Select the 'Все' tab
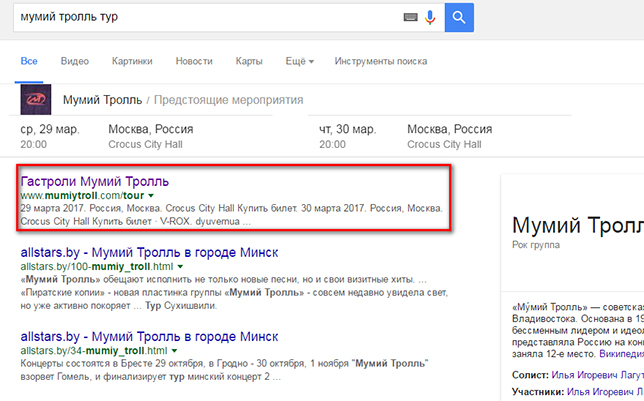This screenshot has height=401, width=644. [x=29, y=61]
